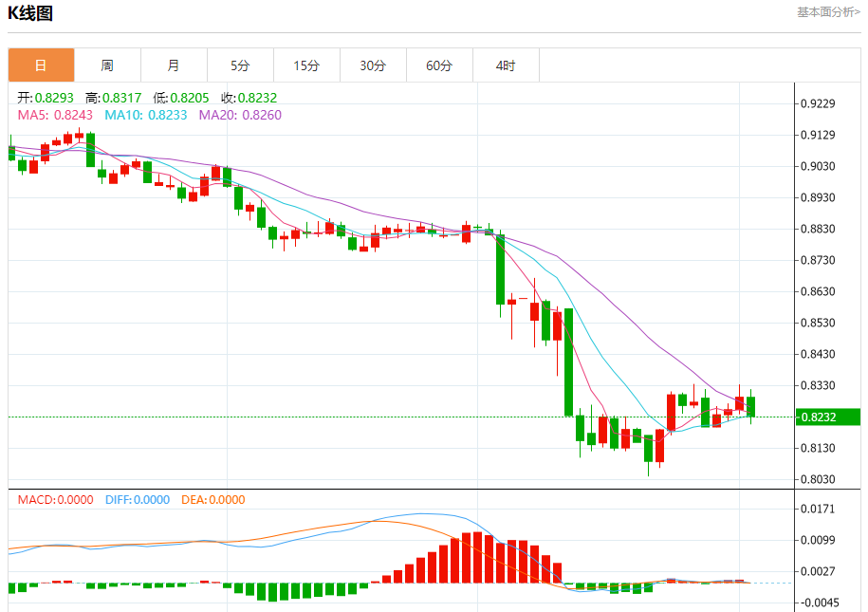Click the opening price 开:0.8293
This screenshot has height=612, width=868.
pos(46,98)
